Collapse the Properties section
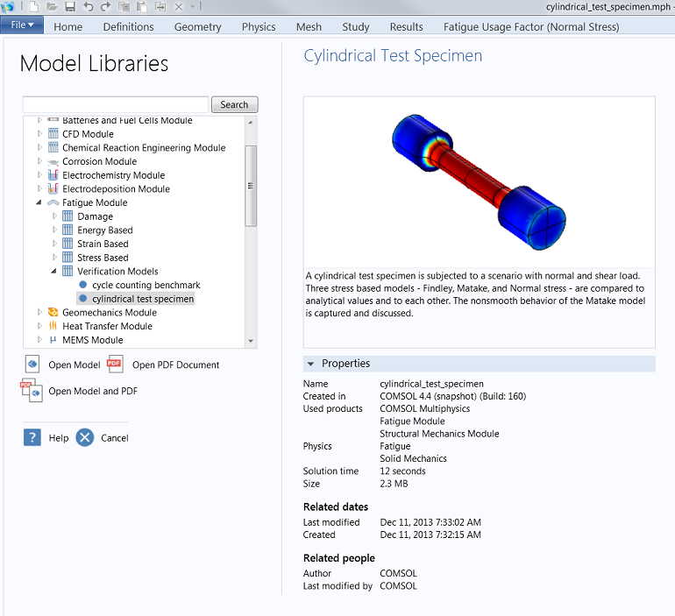 point(310,364)
